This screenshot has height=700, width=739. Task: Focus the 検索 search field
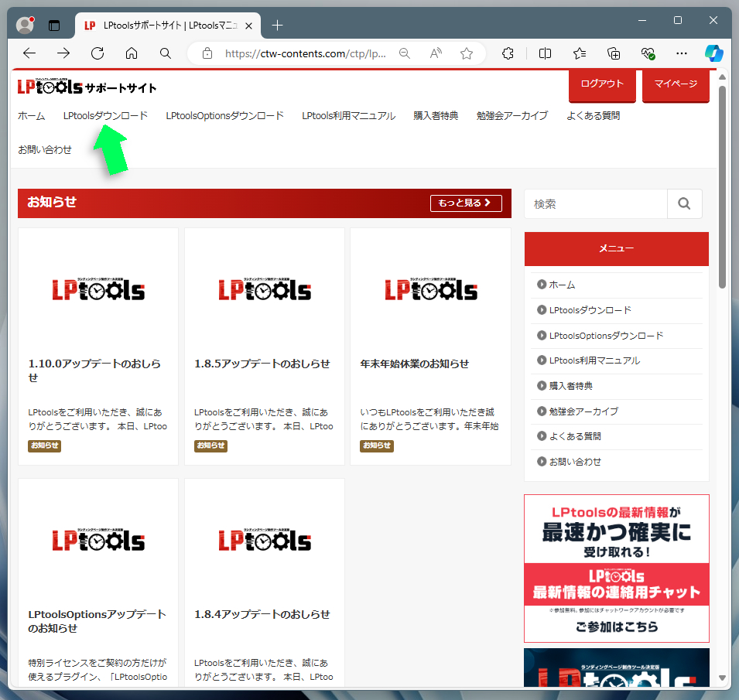point(596,203)
